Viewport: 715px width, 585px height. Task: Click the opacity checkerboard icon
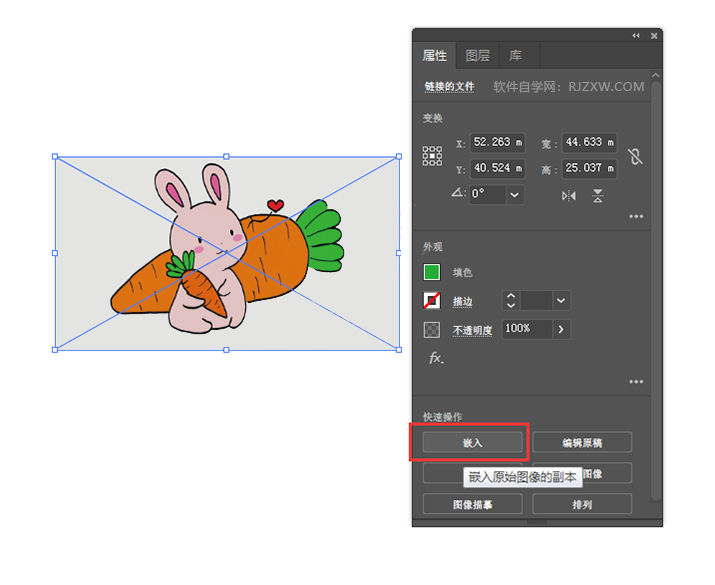tap(432, 329)
